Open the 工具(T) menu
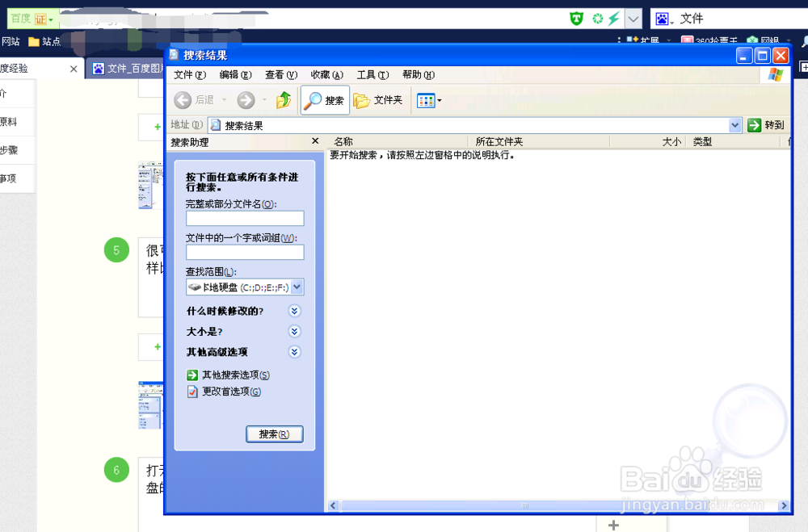Screen dimensions: 808x532 (372, 75)
